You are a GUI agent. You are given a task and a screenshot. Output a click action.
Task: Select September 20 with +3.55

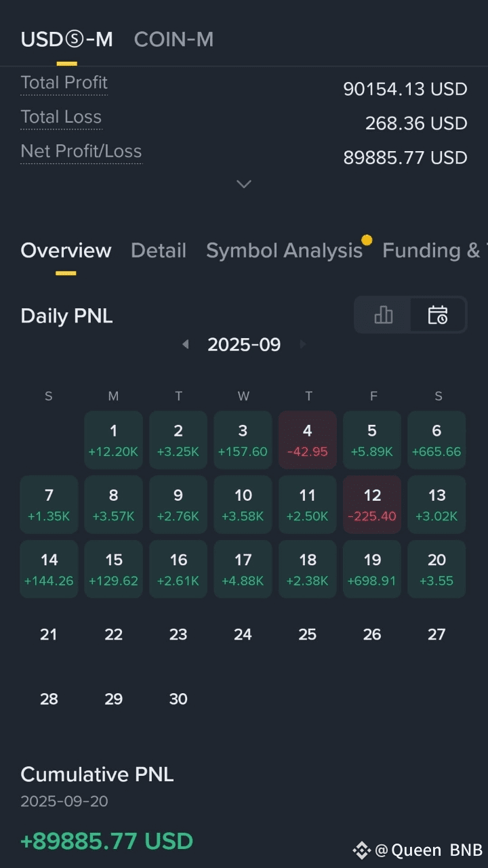click(436, 569)
